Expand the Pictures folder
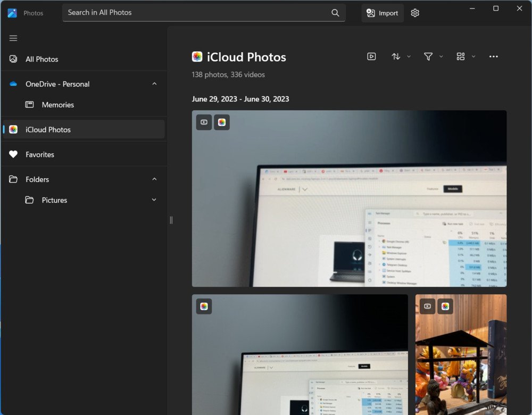Screen dimensions: 532x415 (x=154, y=200)
